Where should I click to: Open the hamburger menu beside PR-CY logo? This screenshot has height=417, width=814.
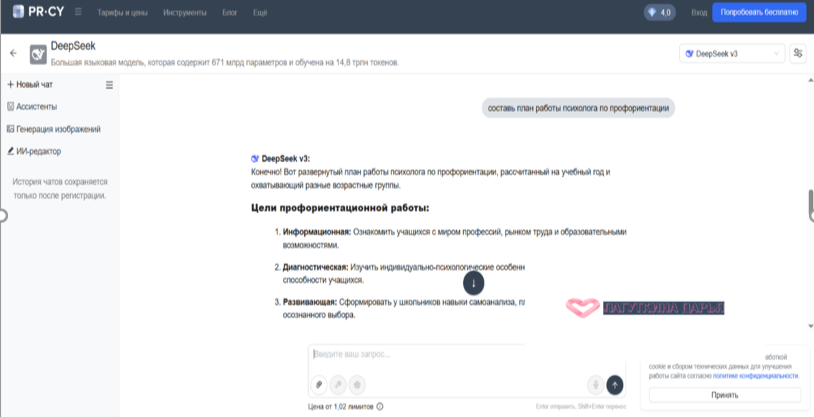(78, 11)
